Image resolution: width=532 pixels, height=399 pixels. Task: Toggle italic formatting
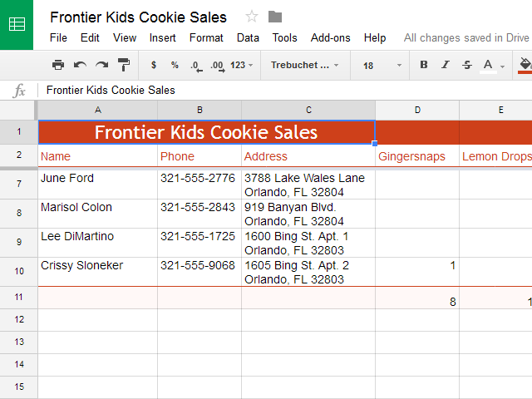pyautogui.click(x=446, y=65)
